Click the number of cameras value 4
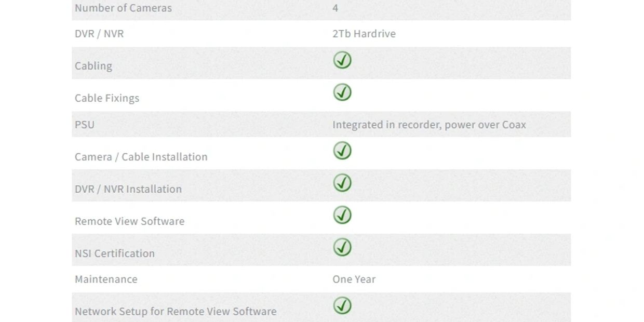Screen dimensions: 644x322 335,8
